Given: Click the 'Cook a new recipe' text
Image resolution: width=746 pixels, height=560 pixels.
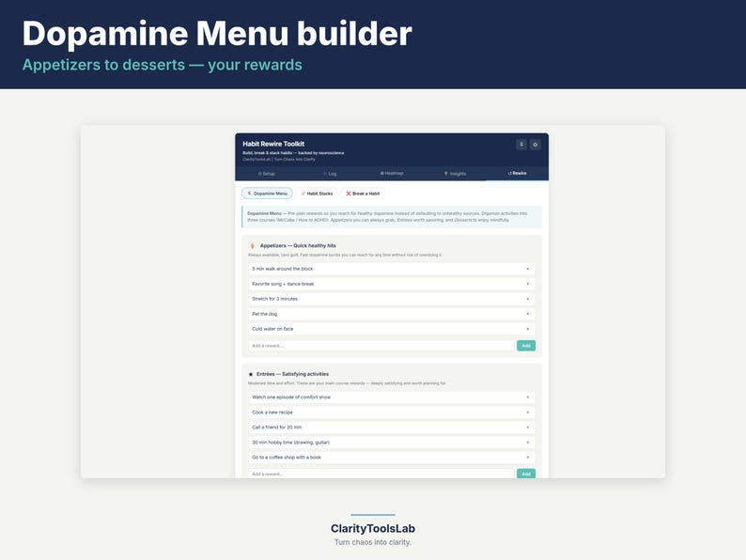Looking at the screenshot, I should [272, 412].
